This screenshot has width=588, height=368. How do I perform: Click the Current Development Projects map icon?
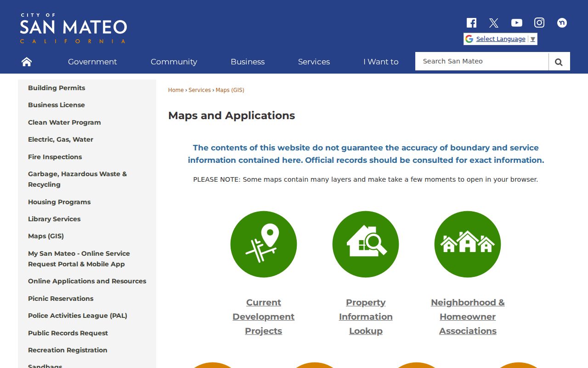click(264, 244)
